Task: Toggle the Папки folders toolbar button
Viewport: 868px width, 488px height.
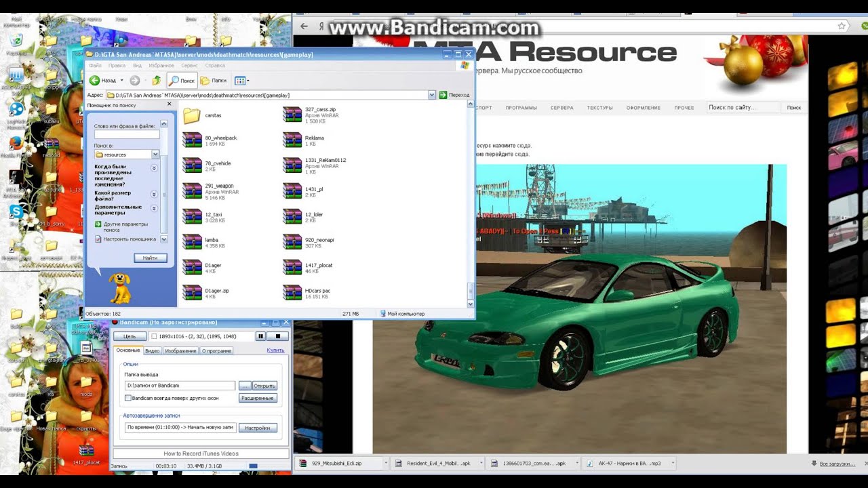Action: click(x=214, y=81)
